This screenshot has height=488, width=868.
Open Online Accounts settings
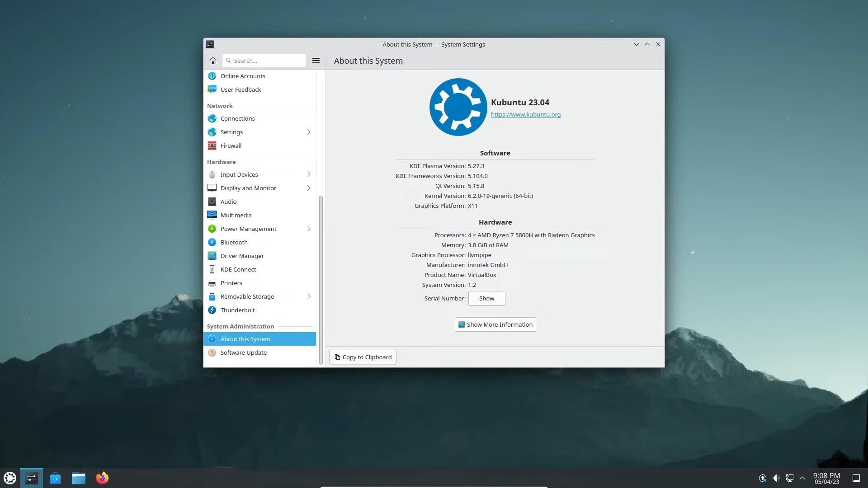click(243, 76)
